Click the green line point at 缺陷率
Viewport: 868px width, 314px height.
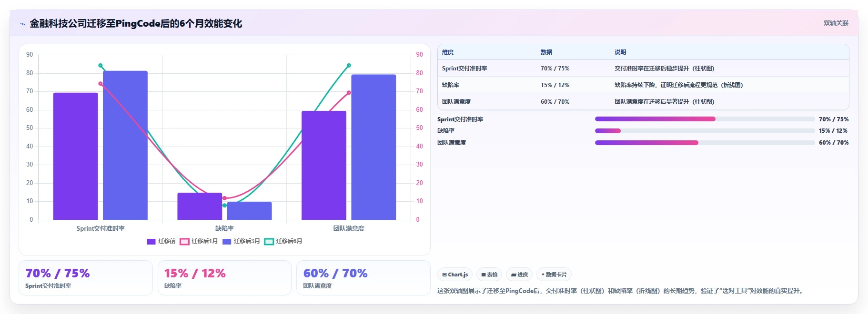tap(224, 206)
